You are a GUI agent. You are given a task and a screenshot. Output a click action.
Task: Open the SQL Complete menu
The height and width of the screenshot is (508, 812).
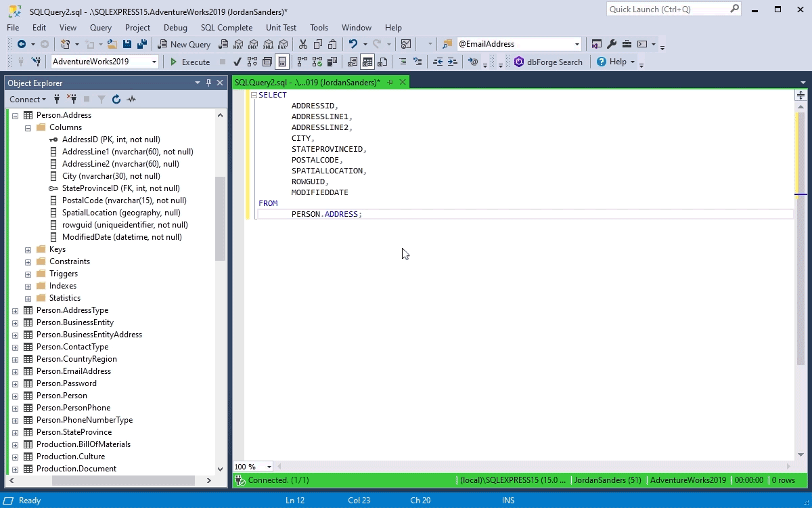point(226,28)
